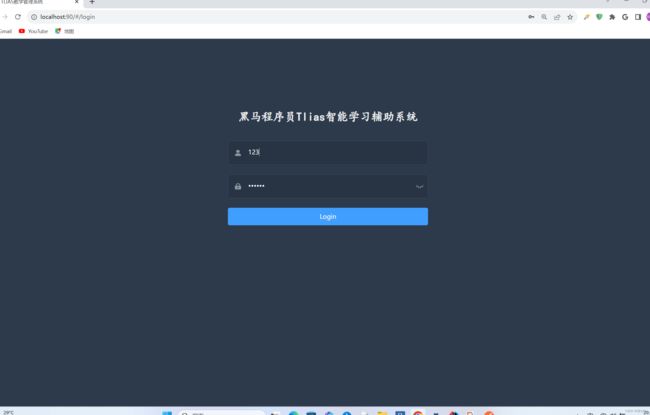This screenshot has height=415, width=650.
Task: Click the lock icon in password field
Action: 238,187
